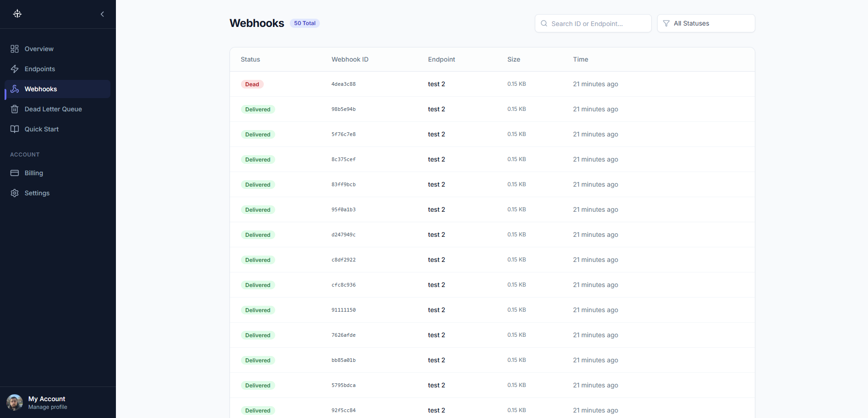Click Delivered badge in row 98b5e94b
This screenshot has height=418, width=868.
coord(258,109)
